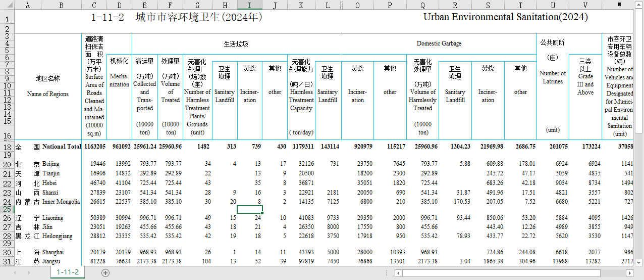Image resolution: width=644 pixels, height=280 pixels.
Task: Select row 18 header
Action: (7, 147)
